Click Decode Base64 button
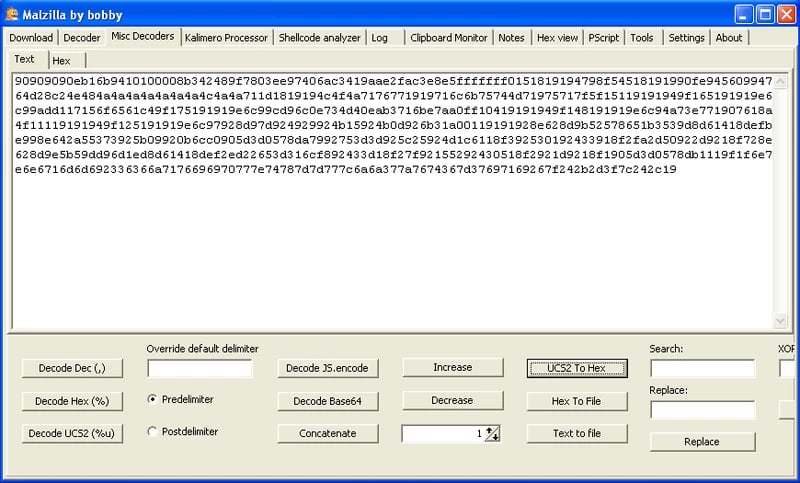Image resolution: width=800 pixels, height=483 pixels. coord(328,401)
